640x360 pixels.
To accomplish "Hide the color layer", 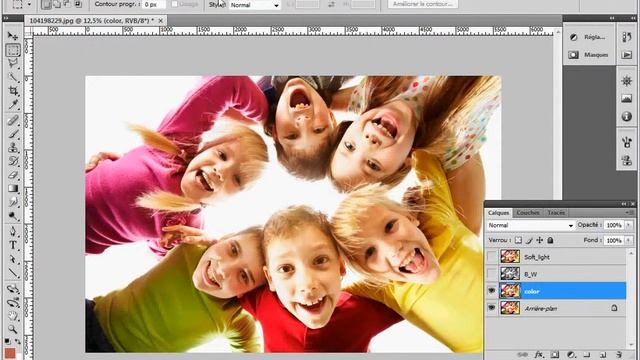I will tap(491, 291).
